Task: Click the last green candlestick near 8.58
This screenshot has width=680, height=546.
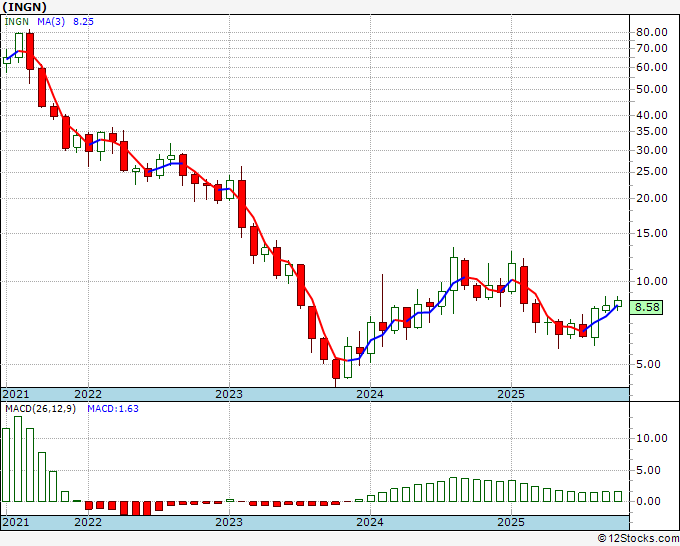Action: (x=618, y=304)
